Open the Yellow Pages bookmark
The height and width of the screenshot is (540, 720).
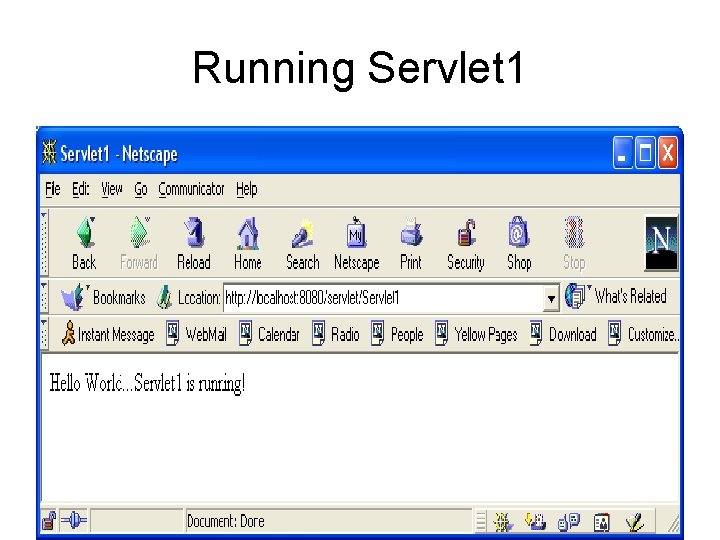click(476, 334)
